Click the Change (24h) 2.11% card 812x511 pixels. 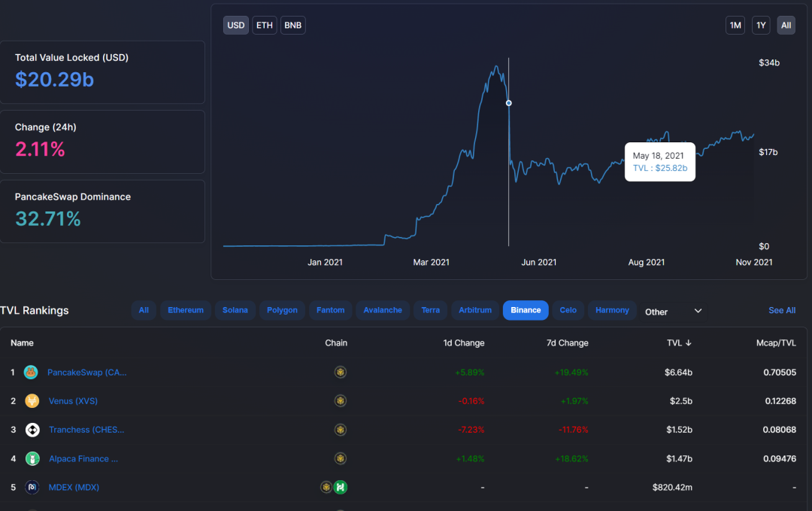[102, 141]
